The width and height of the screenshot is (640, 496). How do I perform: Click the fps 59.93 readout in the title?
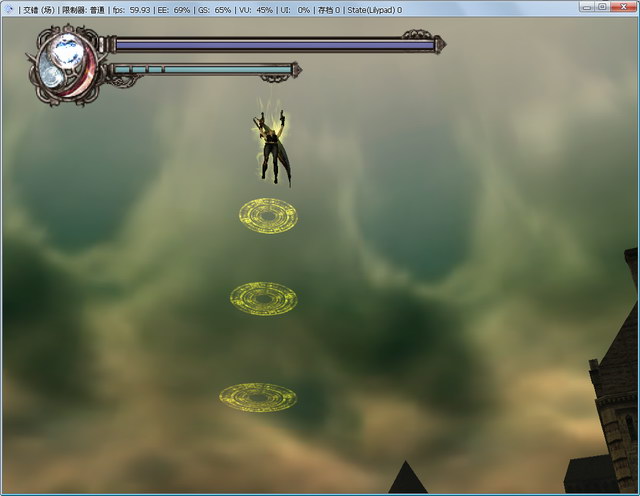pos(131,10)
